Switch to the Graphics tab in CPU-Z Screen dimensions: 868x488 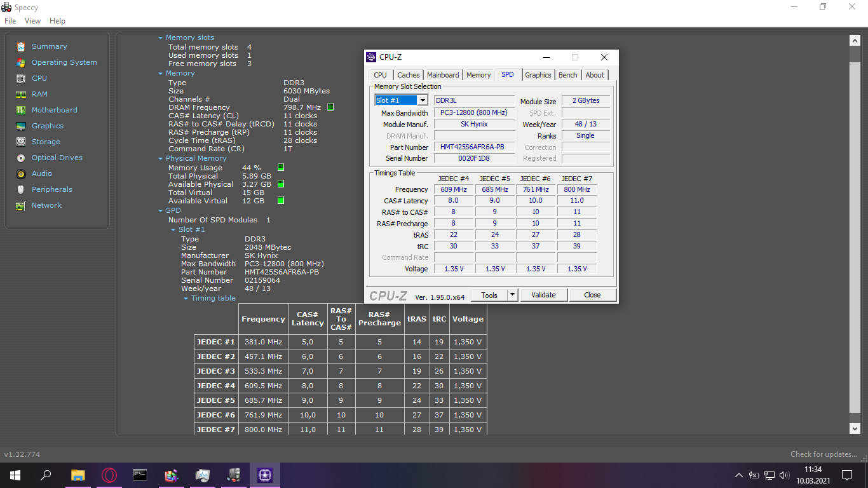(538, 75)
